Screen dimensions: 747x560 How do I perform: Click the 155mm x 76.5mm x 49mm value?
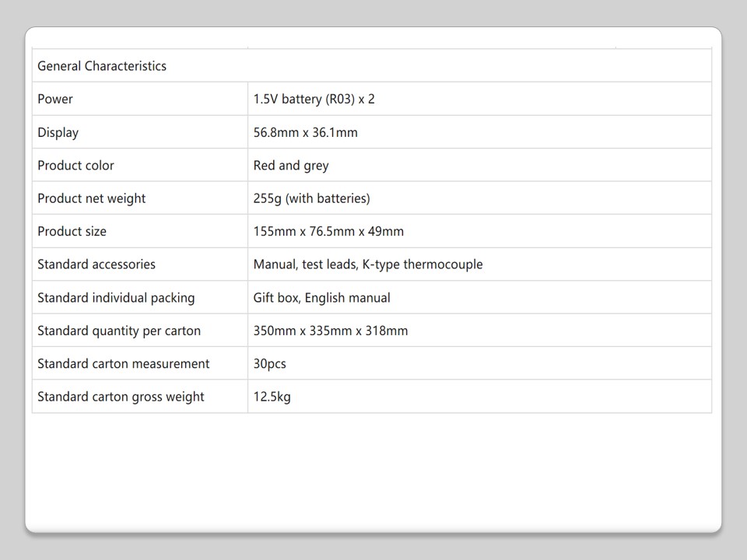click(328, 232)
